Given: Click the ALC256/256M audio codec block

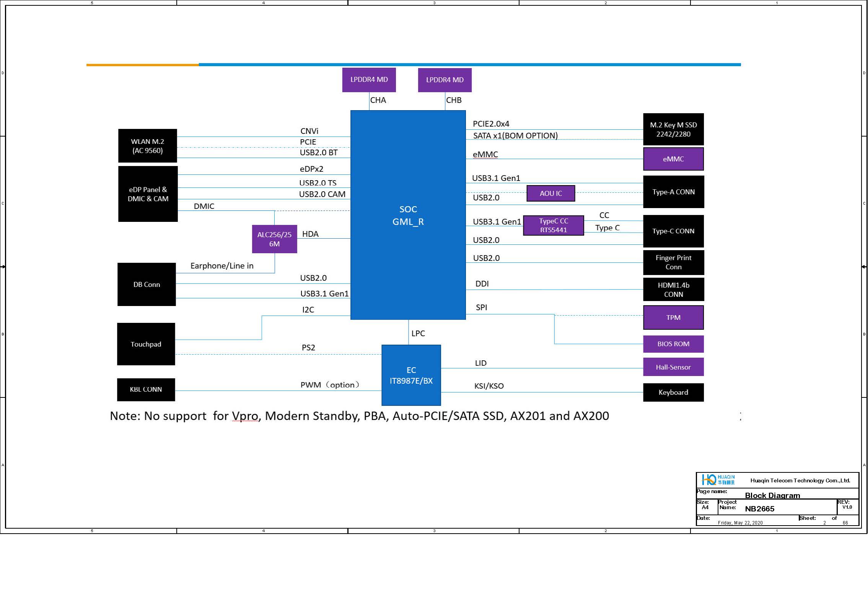Looking at the screenshot, I should pos(274,239).
